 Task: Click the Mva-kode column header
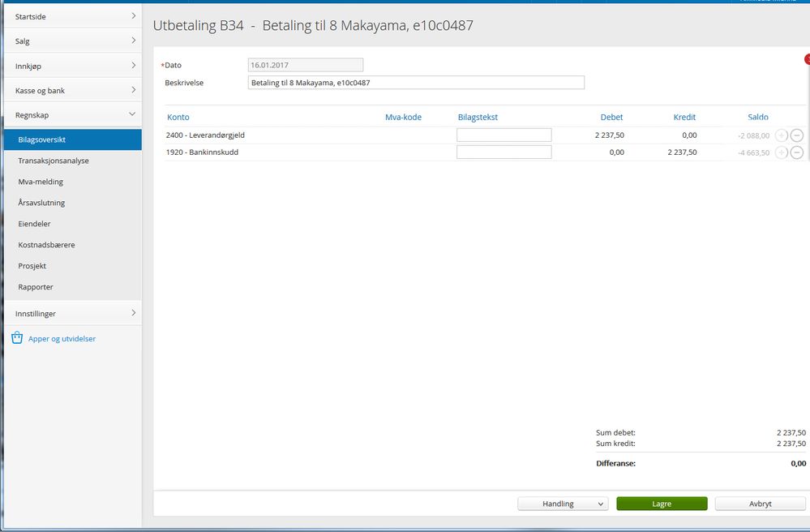[x=404, y=118]
